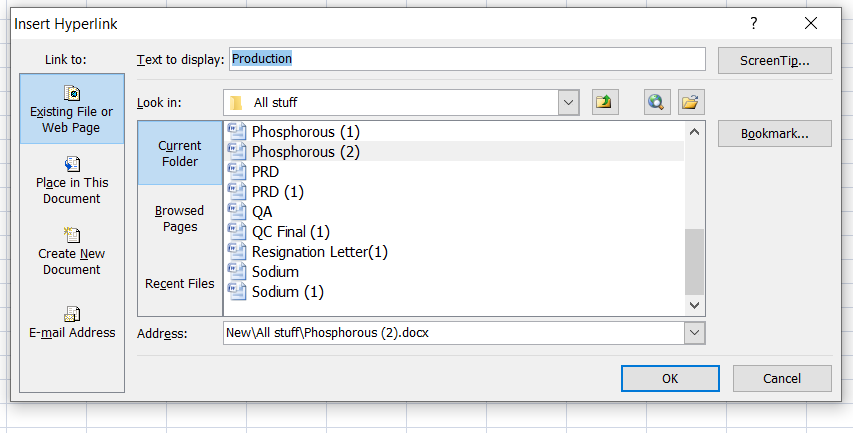Click the Up One Folder icon
This screenshot has width=853, height=433.
[603, 102]
